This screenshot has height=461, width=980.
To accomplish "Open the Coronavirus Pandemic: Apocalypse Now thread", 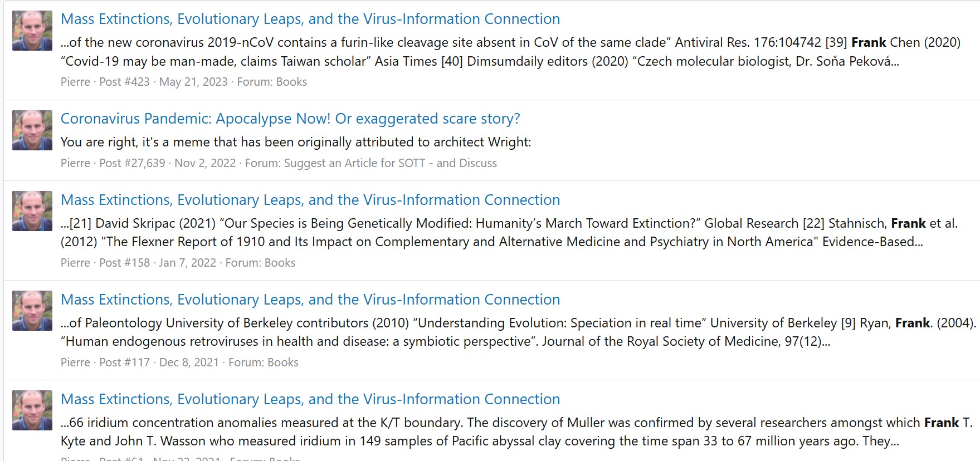I will point(290,119).
